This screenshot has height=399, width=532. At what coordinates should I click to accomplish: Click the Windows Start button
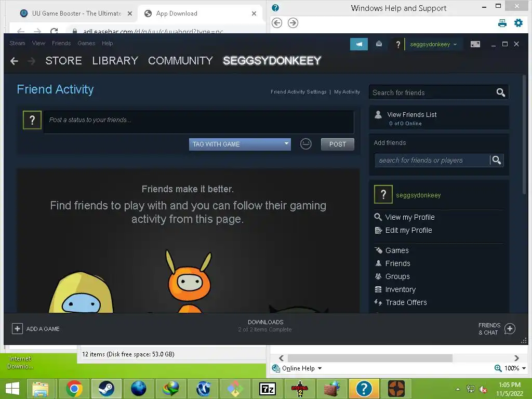[x=12, y=389]
